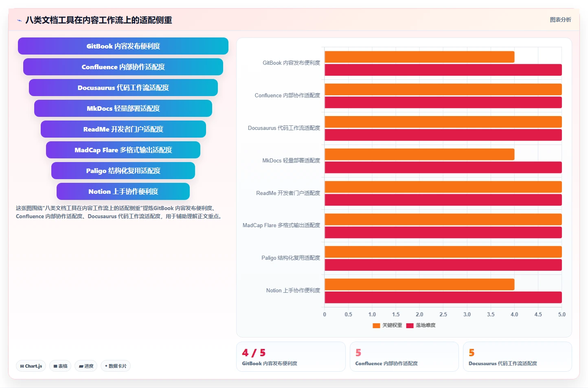Screen dimensions: 588x388
Task: Click the 数据卡片 tag chip
Action: (116, 366)
